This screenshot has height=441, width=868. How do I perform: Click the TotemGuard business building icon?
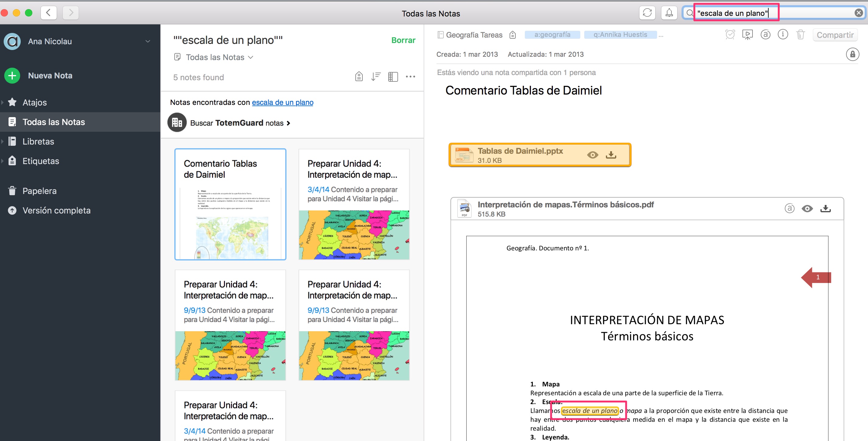177,122
